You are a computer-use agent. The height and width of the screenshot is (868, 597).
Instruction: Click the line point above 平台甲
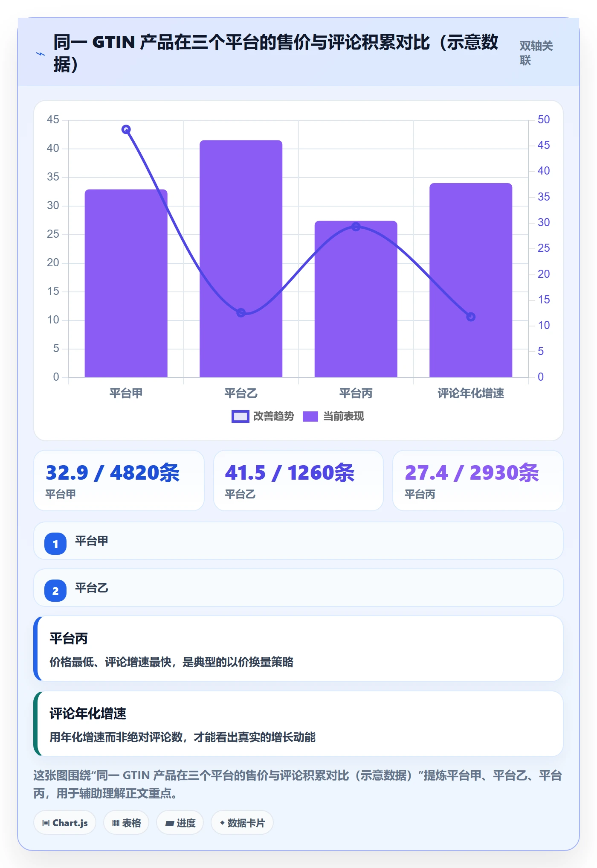tap(126, 129)
